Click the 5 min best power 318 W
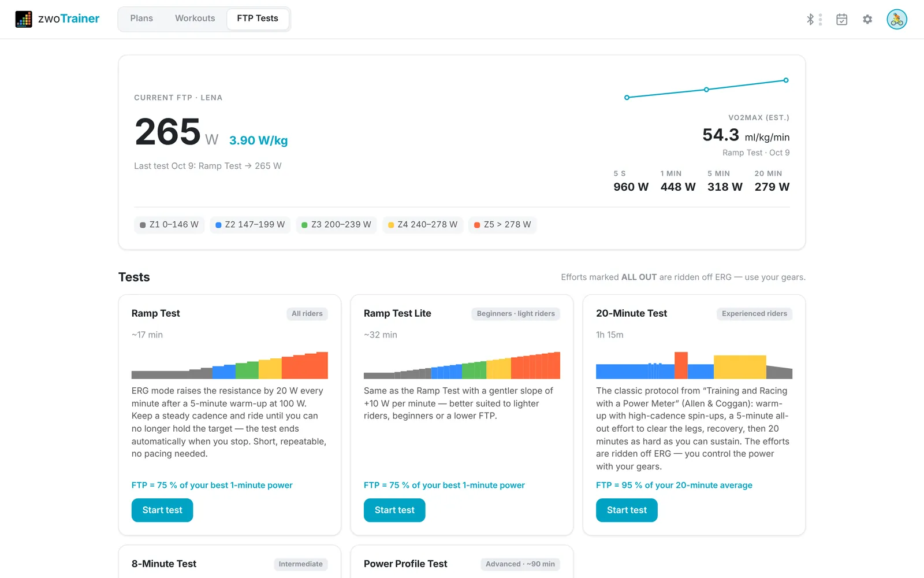924x578 pixels. (725, 181)
